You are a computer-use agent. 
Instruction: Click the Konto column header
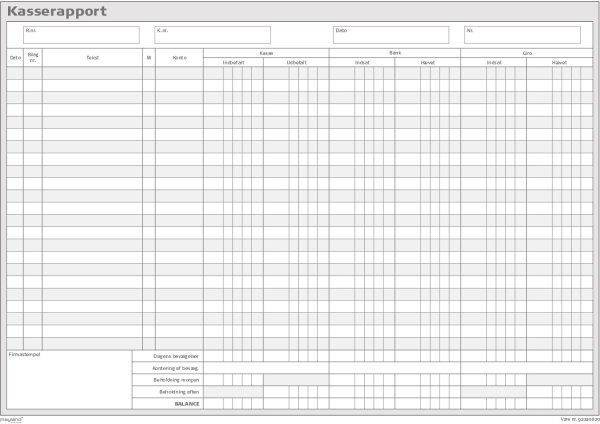[x=179, y=58]
